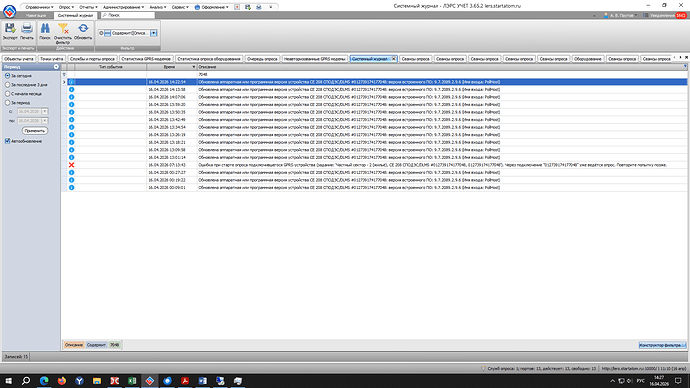The image size is (690, 388).
Task: Switch to the Точки учета tab
Action: 51,59
